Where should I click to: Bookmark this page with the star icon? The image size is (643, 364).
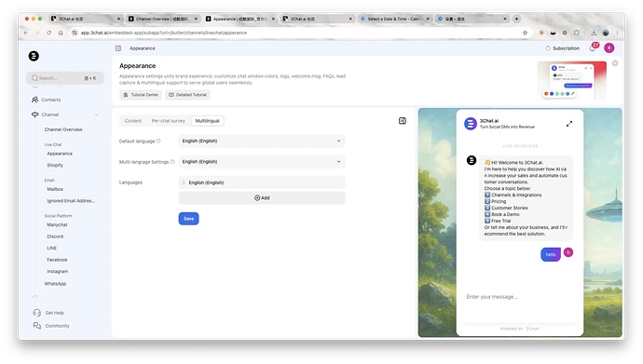525,33
